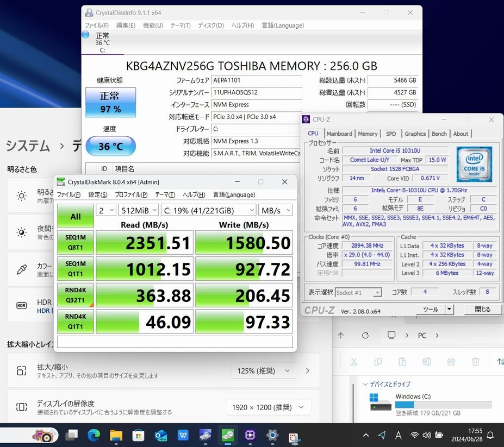Switch to CPU-Z Memory tab
Image resolution: width=504 pixels, height=447 pixels.
[368, 134]
